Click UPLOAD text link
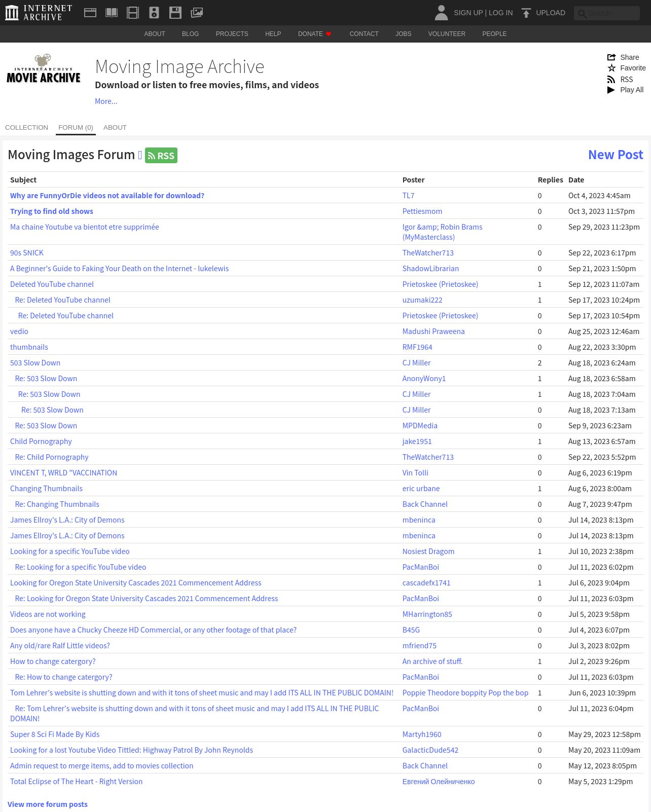This screenshot has width=651, height=812. (551, 13)
